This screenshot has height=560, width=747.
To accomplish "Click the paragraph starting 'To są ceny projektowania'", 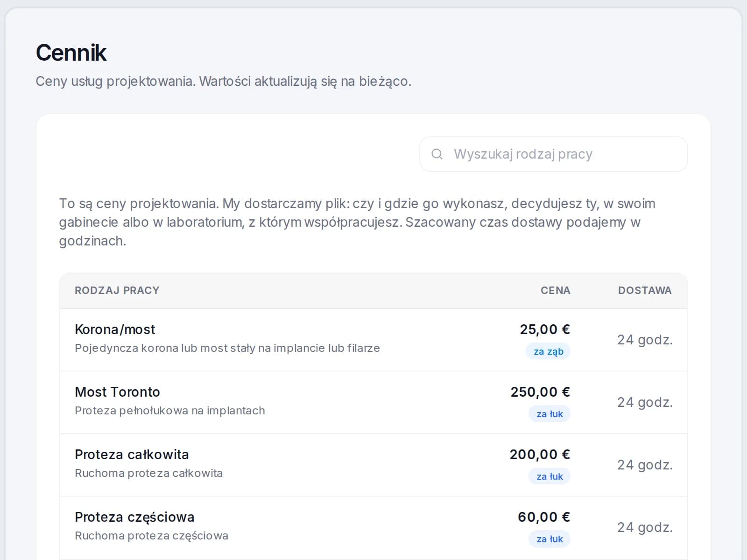I will click(357, 222).
